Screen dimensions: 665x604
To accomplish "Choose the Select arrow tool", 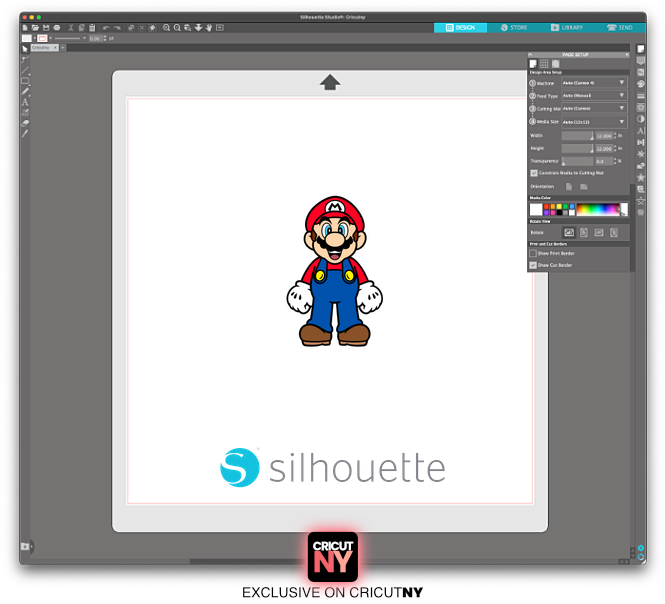I will (x=25, y=49).
